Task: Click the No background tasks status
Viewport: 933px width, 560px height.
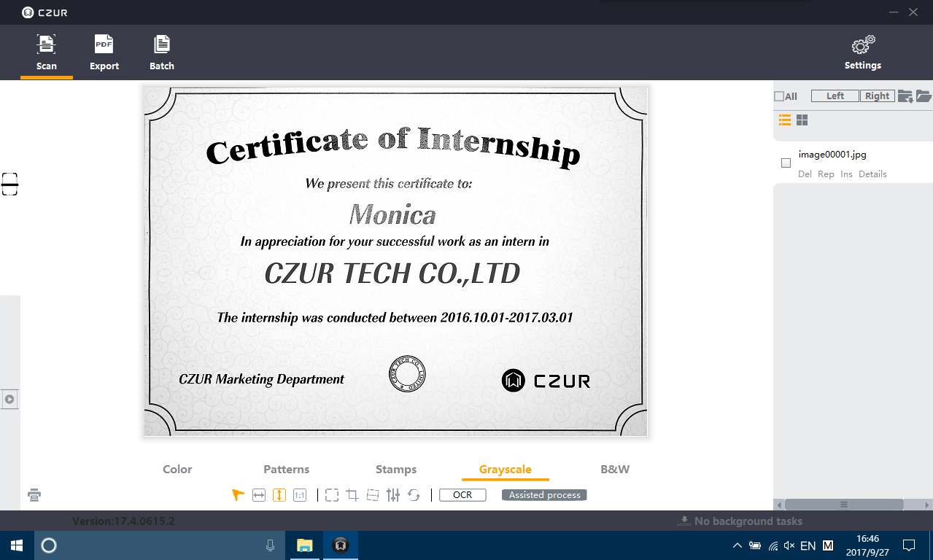Action: point(740,521)
